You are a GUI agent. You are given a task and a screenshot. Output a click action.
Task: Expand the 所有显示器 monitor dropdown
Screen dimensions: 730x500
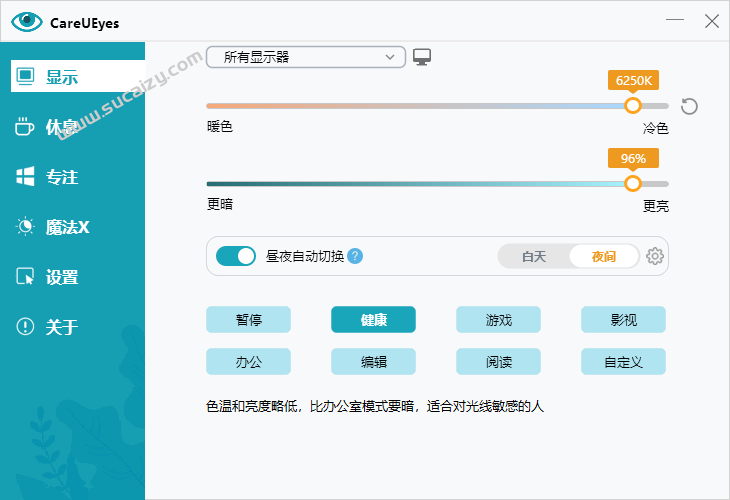(x=306, y=57)
